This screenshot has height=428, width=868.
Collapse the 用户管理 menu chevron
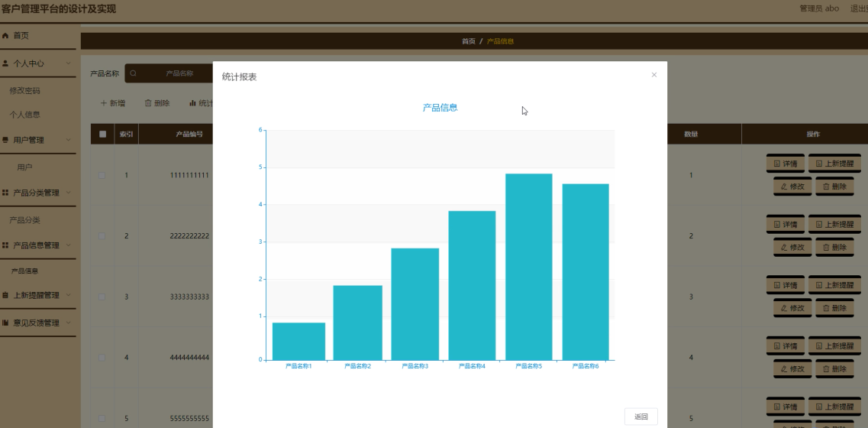tap(69, 140)
